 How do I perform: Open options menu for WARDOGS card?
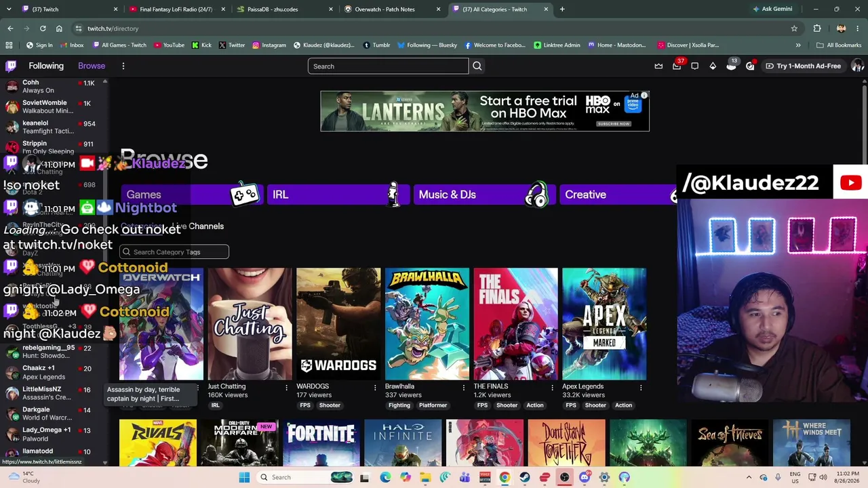tap(375, 388)
